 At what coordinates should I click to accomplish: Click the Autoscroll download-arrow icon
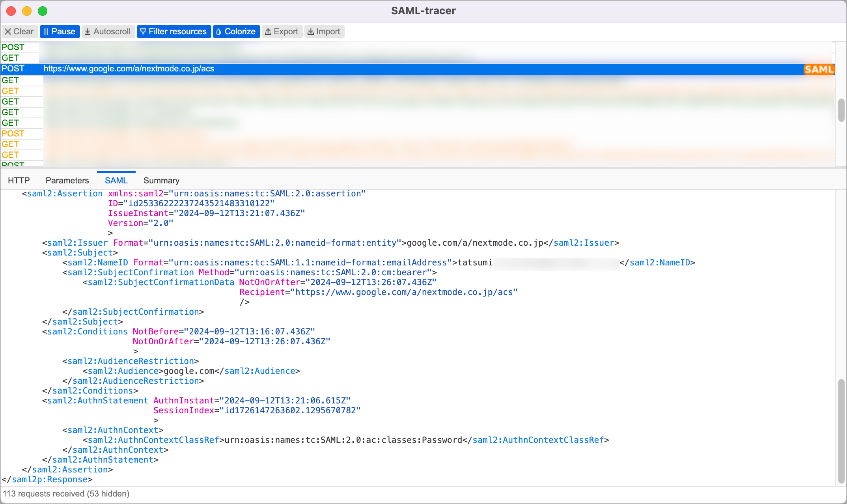[x=88, y=31]
